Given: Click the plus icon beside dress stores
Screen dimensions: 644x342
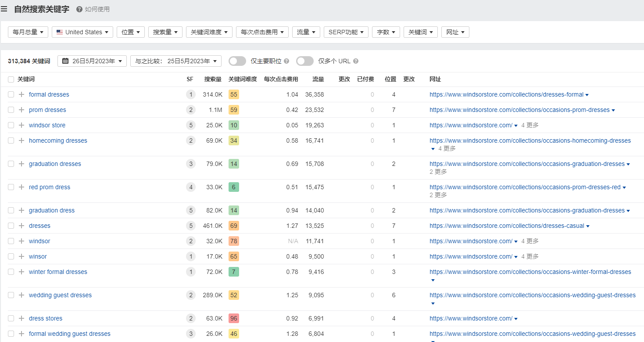Looking at the screenshot, I should click(x=21, y=318).
